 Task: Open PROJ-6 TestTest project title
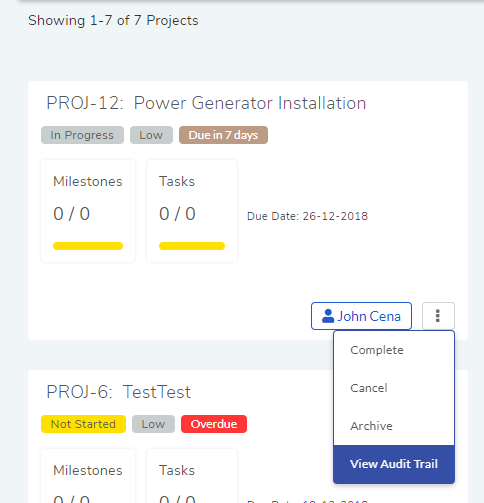(x=119, y=392)
